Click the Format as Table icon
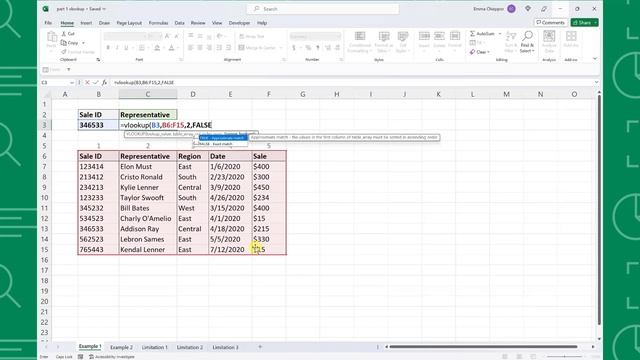 [384, 36]
